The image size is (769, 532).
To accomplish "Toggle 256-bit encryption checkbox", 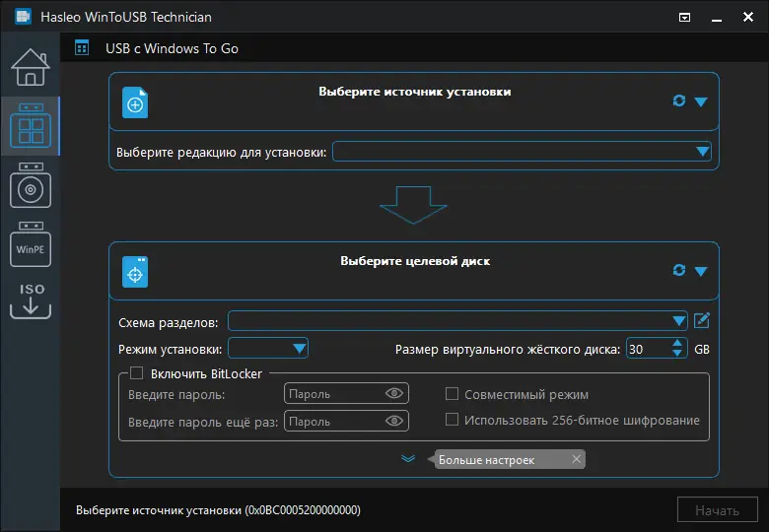I will pyautogui.click(x=453, y=420).
